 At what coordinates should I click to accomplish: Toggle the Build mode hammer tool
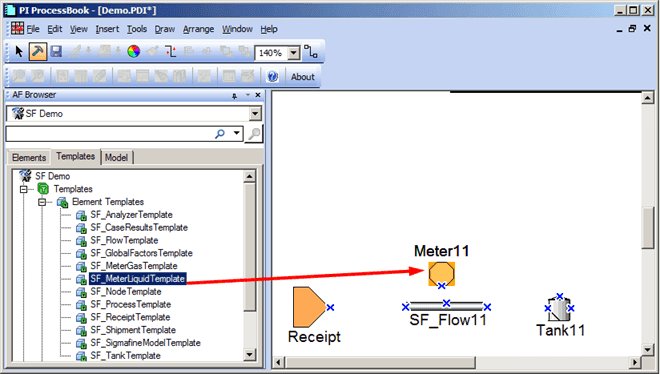click(38, 52)
